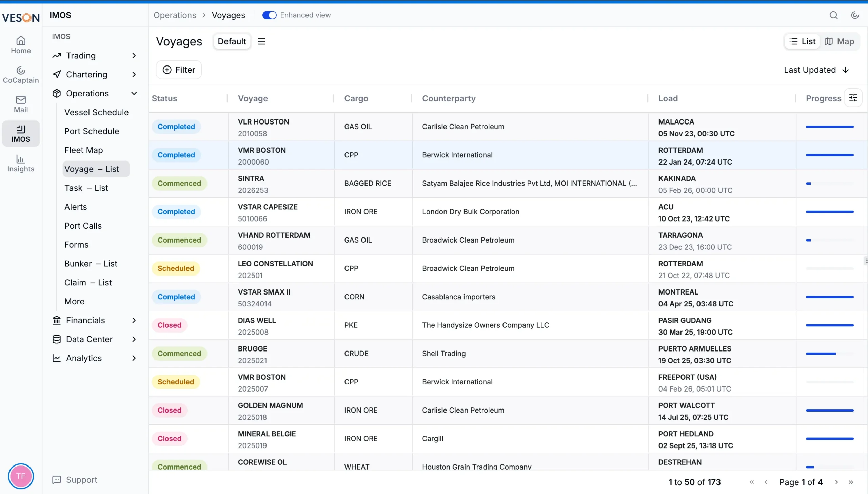Open Support chat icon

[x=57, y=480]
